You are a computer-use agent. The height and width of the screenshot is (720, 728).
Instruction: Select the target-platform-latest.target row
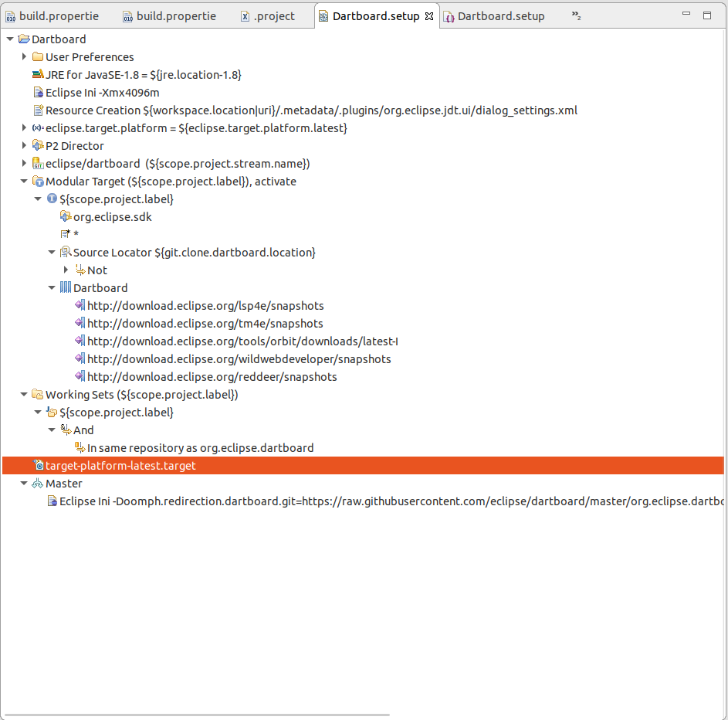point(363,465)
